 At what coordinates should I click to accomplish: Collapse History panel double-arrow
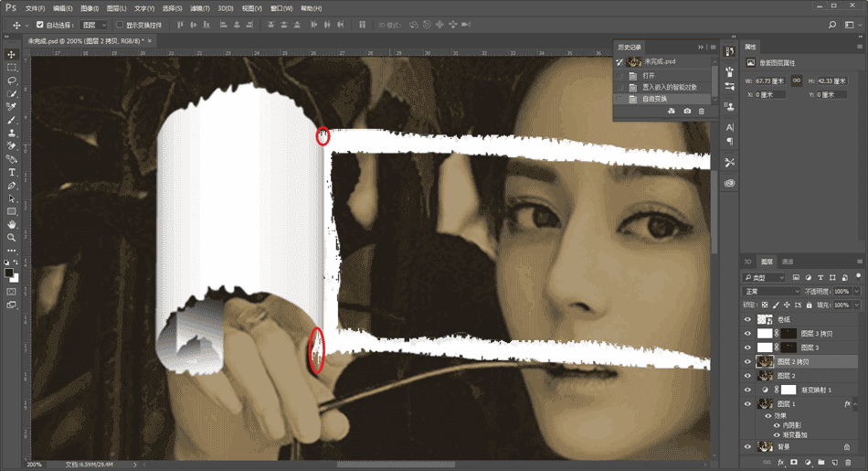pos(701,48)
